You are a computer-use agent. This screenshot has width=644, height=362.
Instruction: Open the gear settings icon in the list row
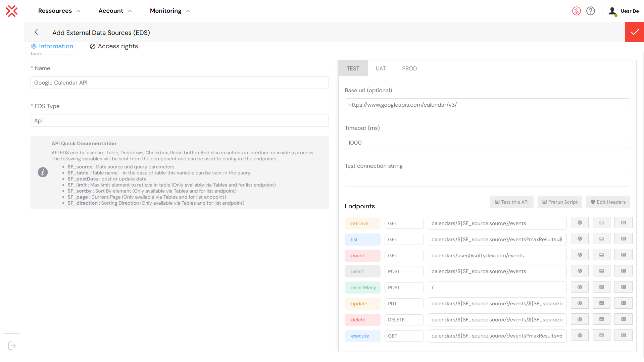(x=580, y=239)
